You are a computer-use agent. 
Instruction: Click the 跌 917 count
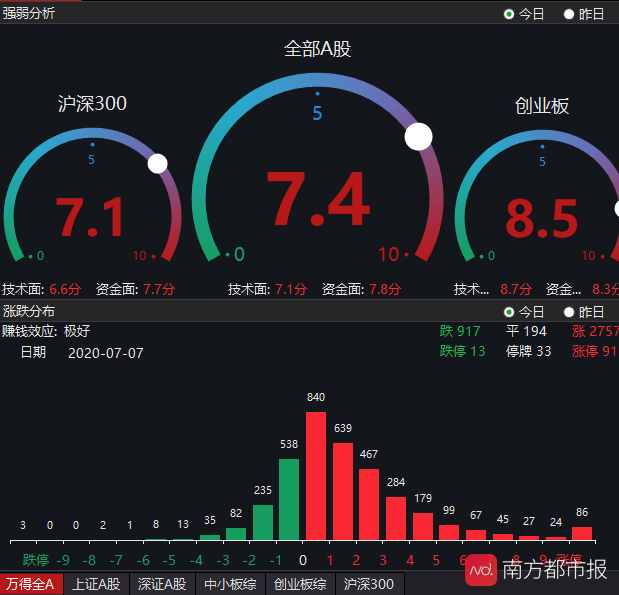pos(460,331)
